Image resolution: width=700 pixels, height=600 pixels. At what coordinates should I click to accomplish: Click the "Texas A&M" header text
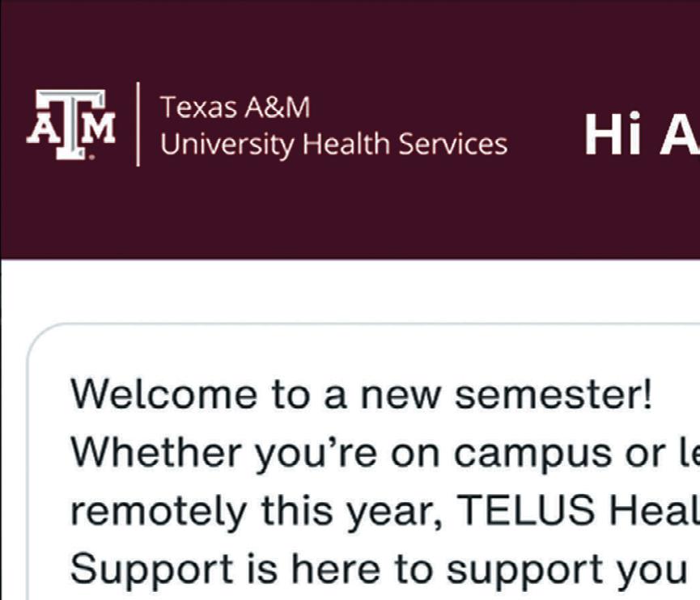pos(235,107)
